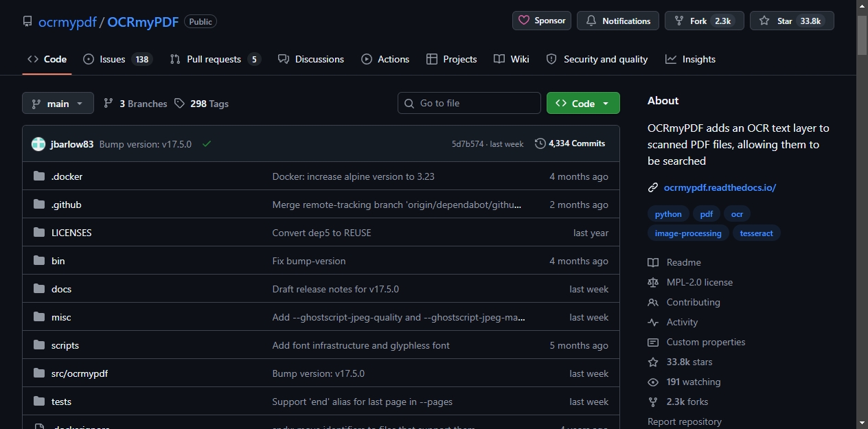Open the scripts folder
This screenshot has width=868, height=429.
pos(65,345)
